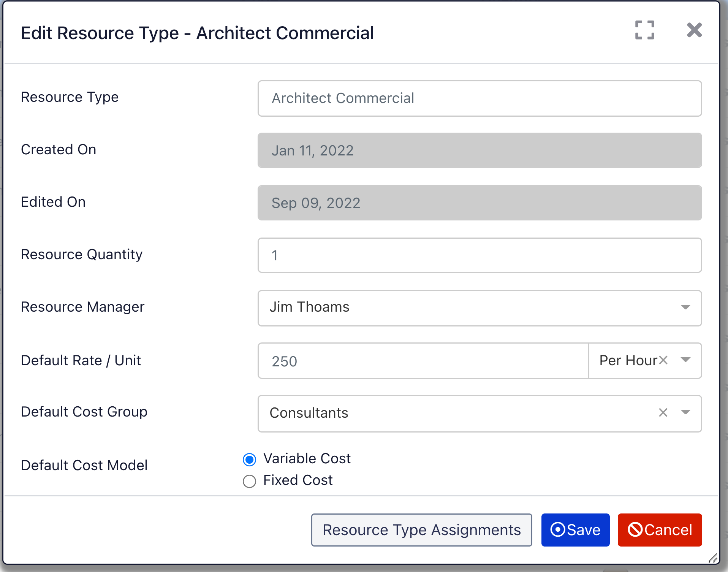Image resolution: width=728 pixels, height=572 pixels.
Task: Click the Save button's target icon
Action: point(558,529)
